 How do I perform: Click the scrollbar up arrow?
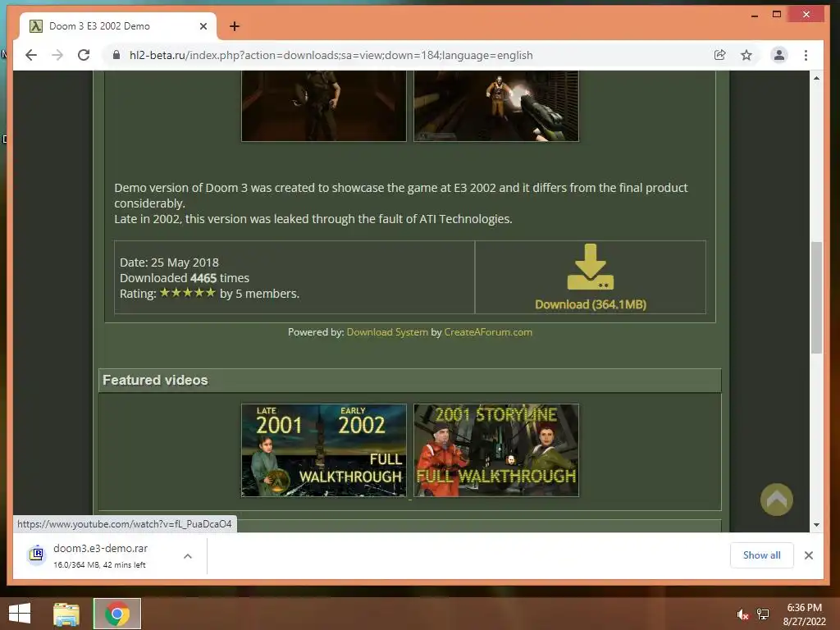(816, 78)
